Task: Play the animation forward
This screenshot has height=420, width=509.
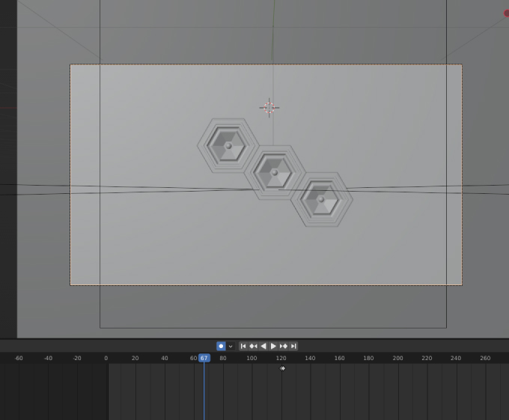Action: [x=273, y=346]
